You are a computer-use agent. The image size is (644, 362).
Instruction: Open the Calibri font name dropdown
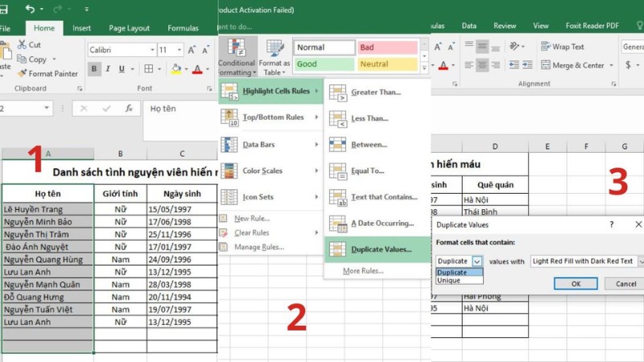[150, 50]
